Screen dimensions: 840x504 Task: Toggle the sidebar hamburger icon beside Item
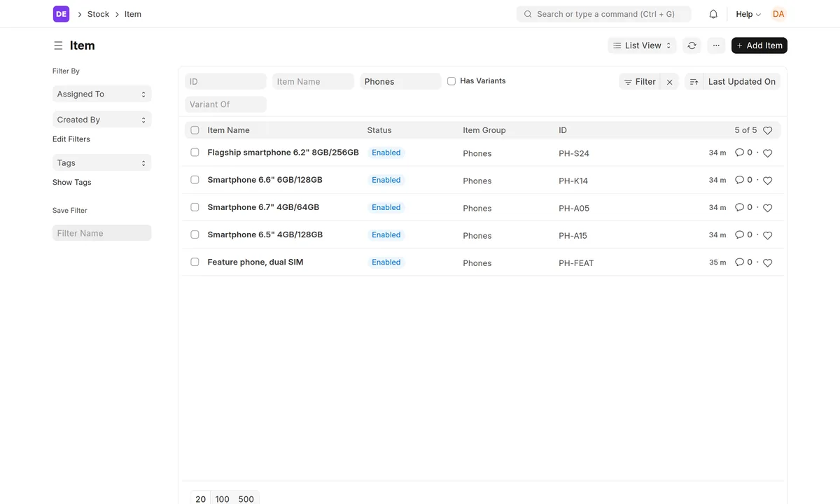[x=58, y=45]
